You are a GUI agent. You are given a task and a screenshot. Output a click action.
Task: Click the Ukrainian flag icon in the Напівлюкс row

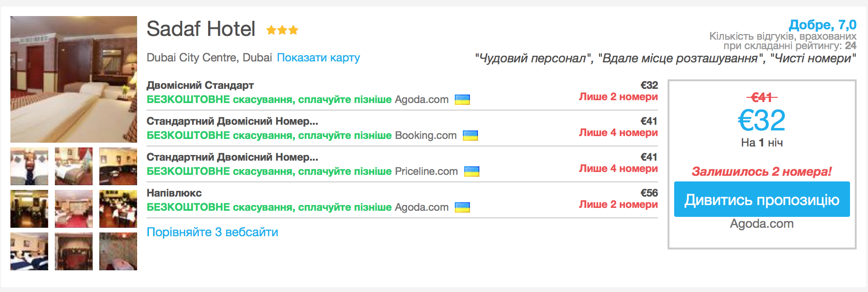pyautogui.click(x=462, y=207)
